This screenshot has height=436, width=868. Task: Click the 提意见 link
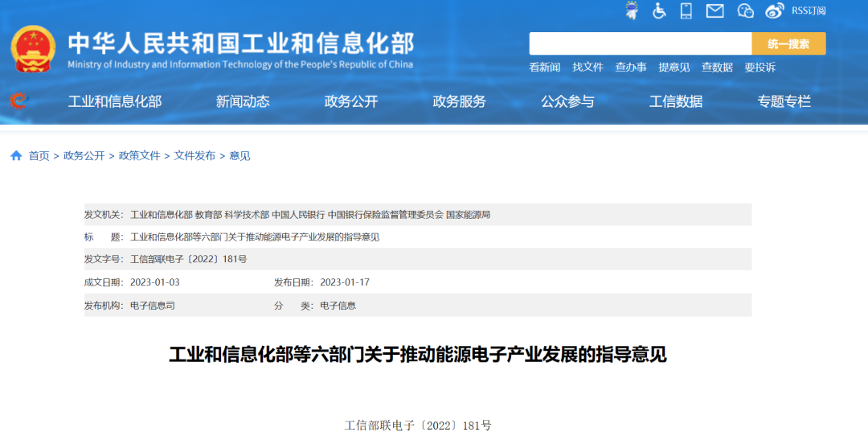point(674,68)
